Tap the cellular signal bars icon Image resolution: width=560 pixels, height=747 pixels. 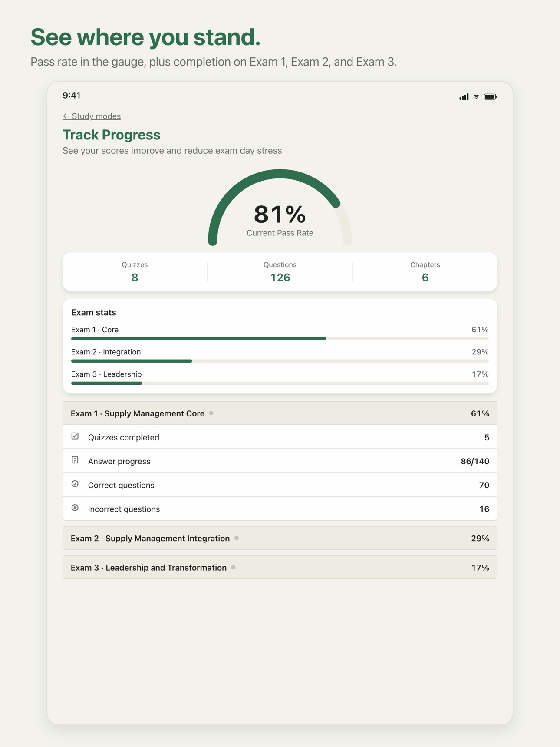[x=464, y=96]
